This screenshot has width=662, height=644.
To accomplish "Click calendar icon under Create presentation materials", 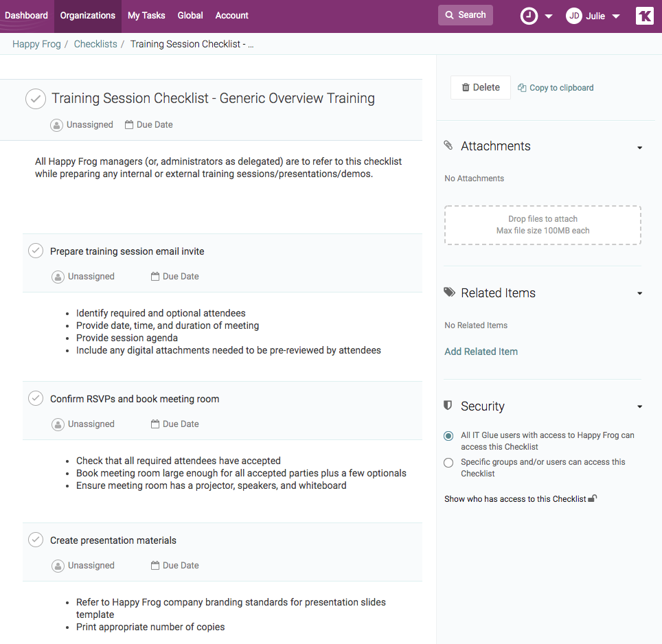I will pos(155,566).
